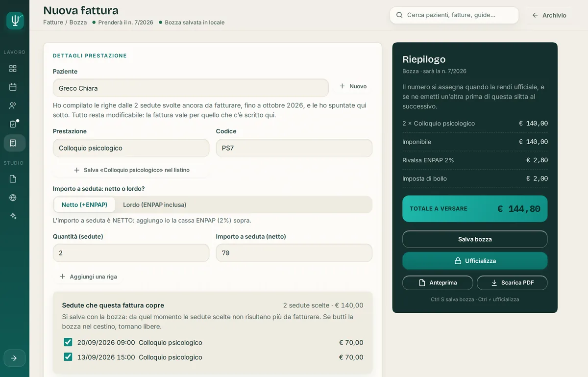Click the "Prenderà il n. 7/2026" status text

click(125, 23)
